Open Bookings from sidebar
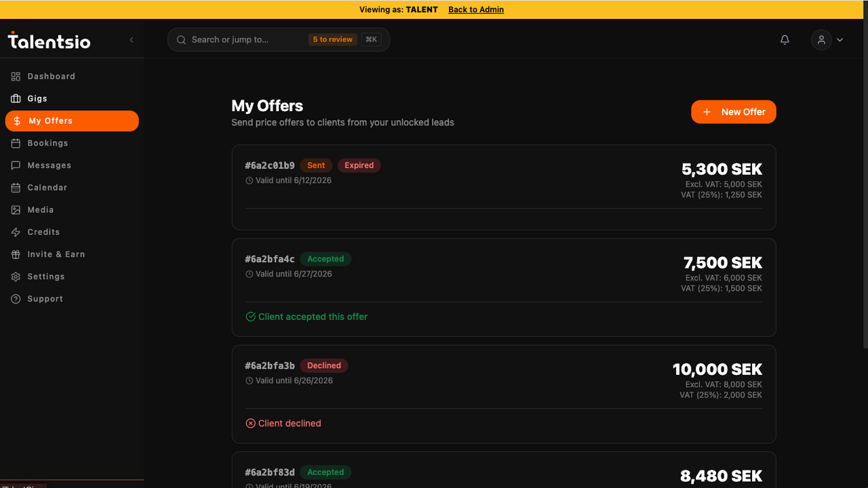The image size is (868, 488). click(x=72, y=144)
